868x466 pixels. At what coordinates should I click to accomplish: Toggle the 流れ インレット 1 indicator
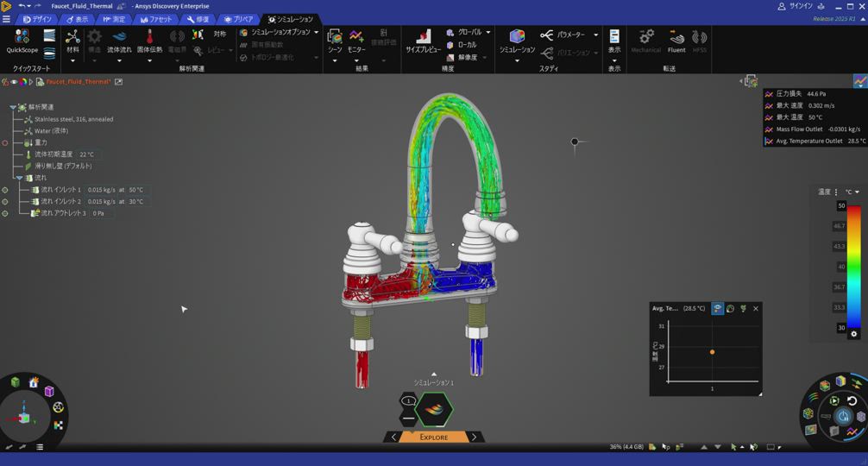point(5,190)
